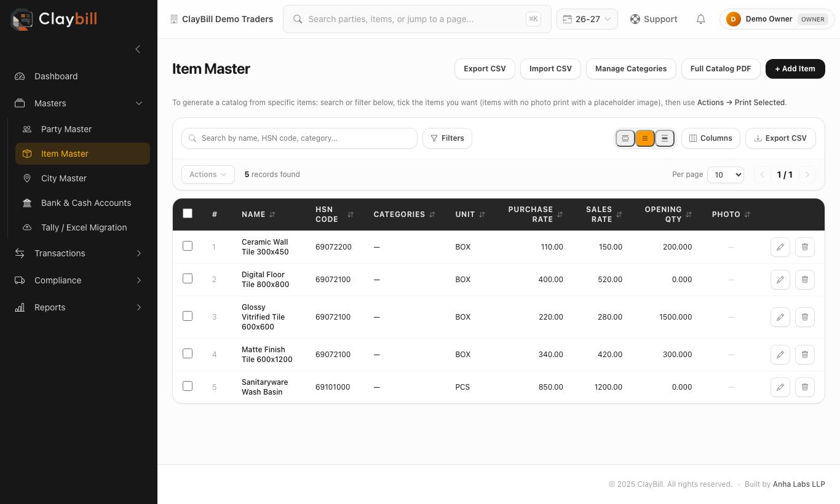Delete the Matte Finish Tile 600x1200 item
Screen dimensions: 840x504
pyautogui.click(x=805, y=355)
